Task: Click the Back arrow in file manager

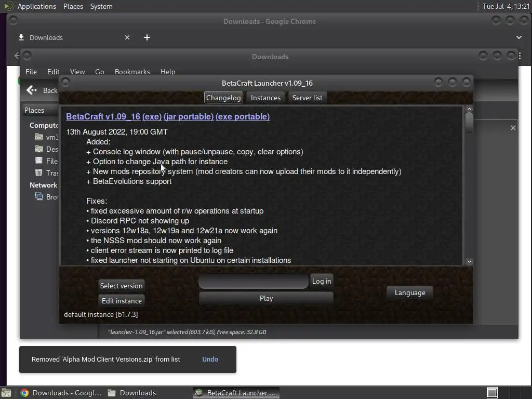Action: point(32,90)
